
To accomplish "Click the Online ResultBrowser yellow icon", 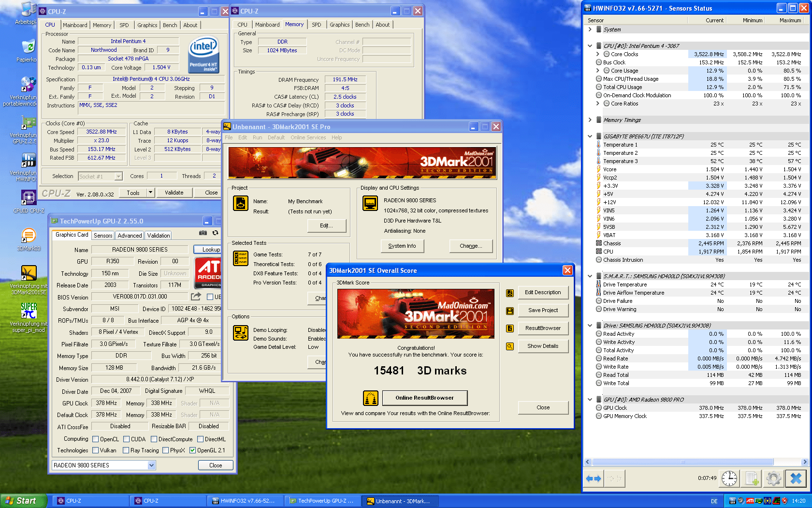I will click(x=371, y=398).
